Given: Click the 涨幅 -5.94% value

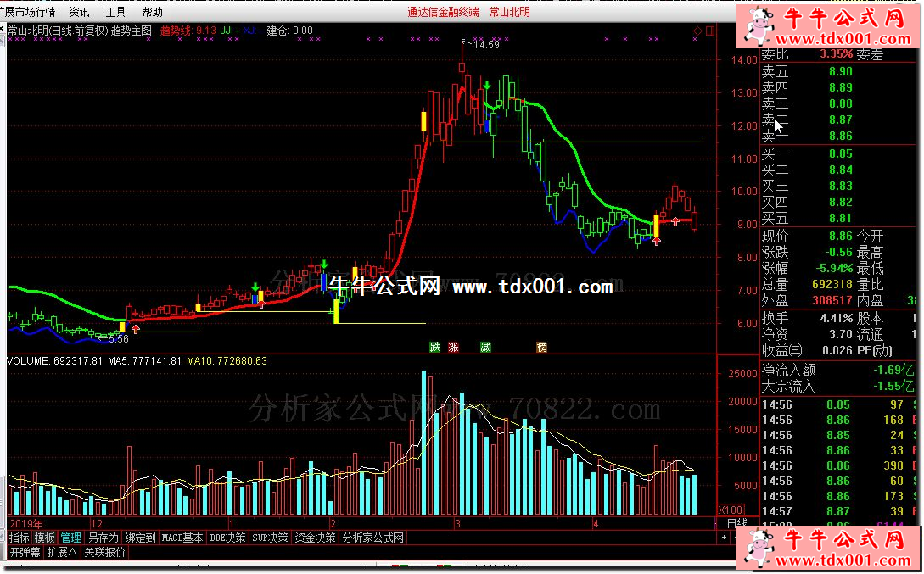Looking at the screenshot, I should [x=834, y=269].
